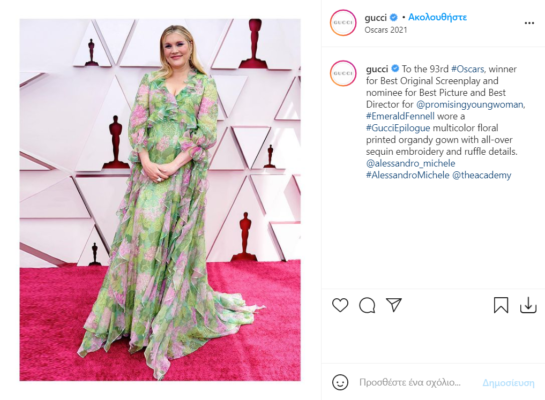Visit the @theacademy profile mention

(482, 175)
